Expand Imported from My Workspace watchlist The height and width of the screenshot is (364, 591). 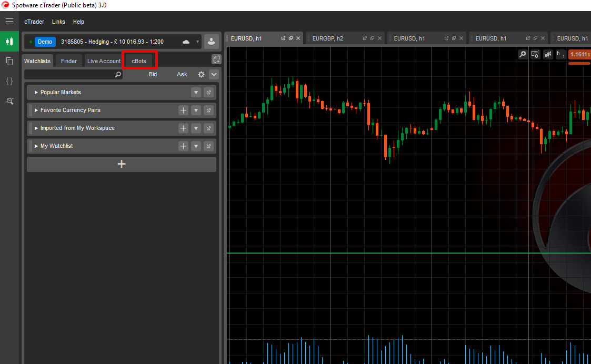click(x=36, y=128)
